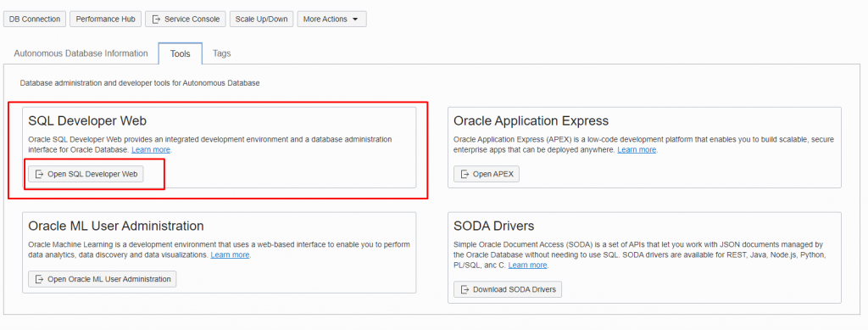868x330 pixels.
Task: Click the Open APEX button
Action: [x=487, y=174]
